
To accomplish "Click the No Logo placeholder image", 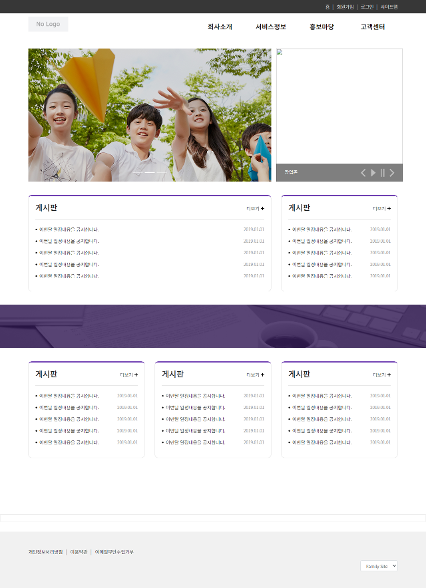I will point(48,24).
